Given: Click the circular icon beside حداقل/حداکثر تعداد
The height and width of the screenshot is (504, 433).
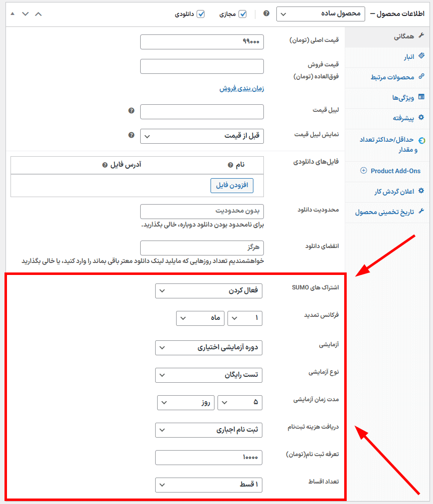Looking at the screenshot, I should click(422, 140).
